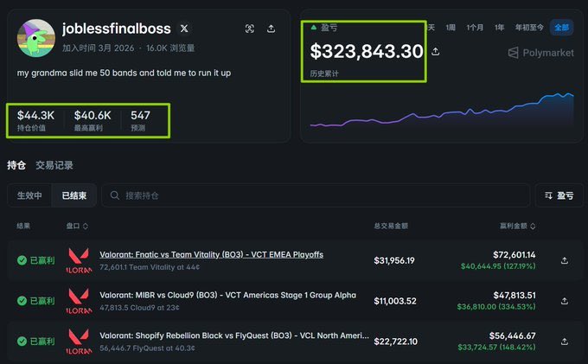The height and width of the screenshot is (364, 588).
Task: Click '72,601.1 Team Vitality at 44¢' detail
Action: 150,267
